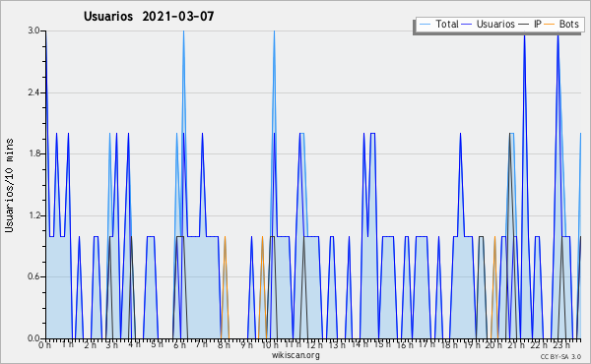Click the '18 h' x-axis label
Viewport: 591px width, 364px height.
click(449, 344)
